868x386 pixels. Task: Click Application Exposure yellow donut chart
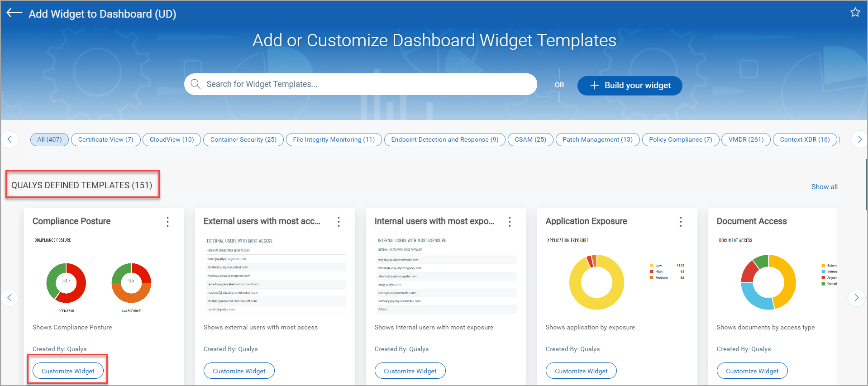(x=596, y=282)
